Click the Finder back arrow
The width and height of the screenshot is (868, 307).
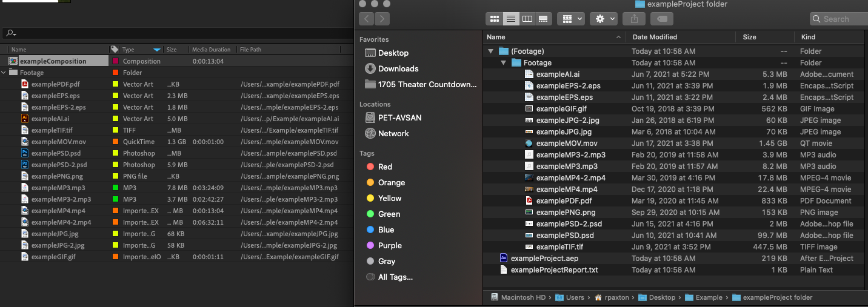point(366,19)
